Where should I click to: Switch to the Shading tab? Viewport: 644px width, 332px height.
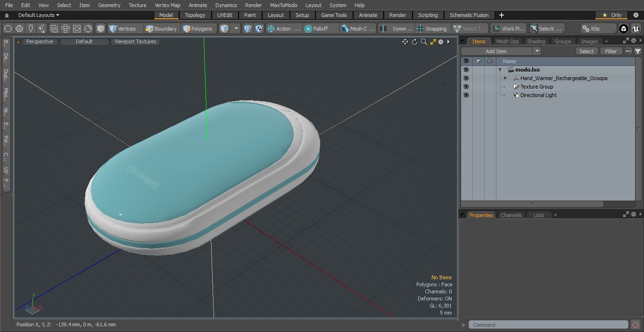coord(536,41)
